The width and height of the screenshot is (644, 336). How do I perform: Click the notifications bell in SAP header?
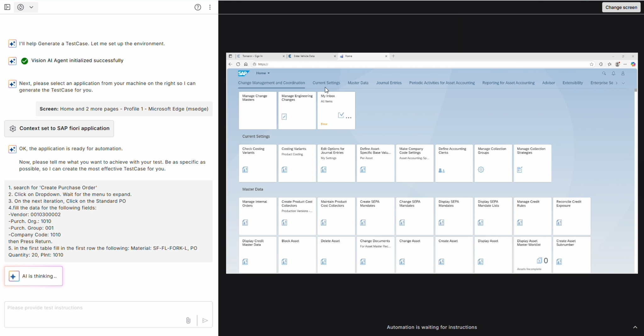(613, 73)
